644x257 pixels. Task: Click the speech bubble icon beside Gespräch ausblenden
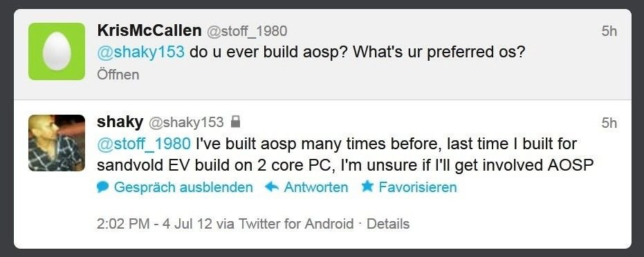click(102, 187)
